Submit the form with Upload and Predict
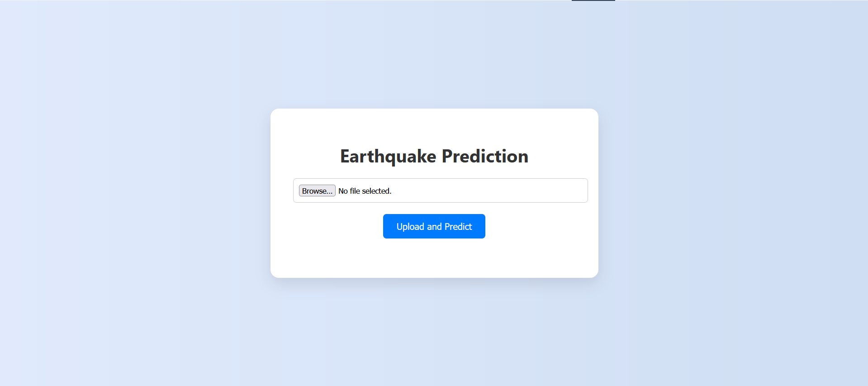This screenshot has width=868, height=386. [434, 226]
